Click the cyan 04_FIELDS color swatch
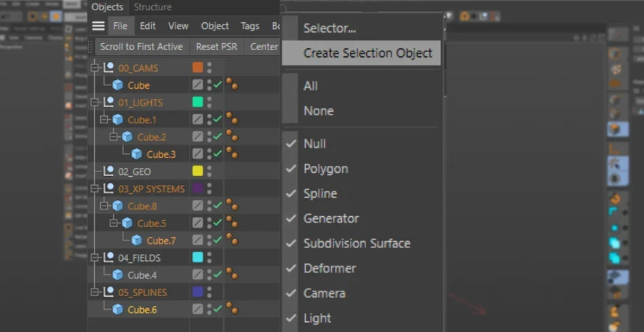 click(197, 257)
